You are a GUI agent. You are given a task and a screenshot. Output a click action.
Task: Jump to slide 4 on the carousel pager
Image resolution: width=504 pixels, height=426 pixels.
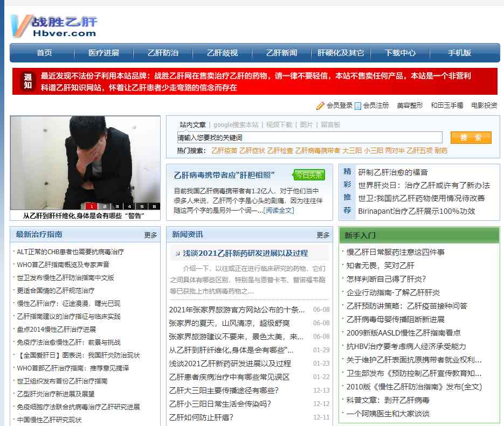click(129, 206)
